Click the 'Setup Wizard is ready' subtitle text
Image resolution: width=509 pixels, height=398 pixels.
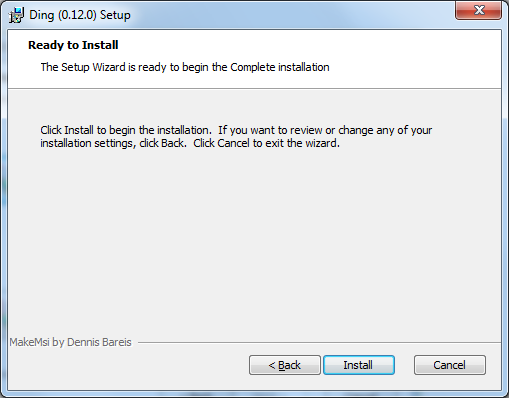(185, 67)
